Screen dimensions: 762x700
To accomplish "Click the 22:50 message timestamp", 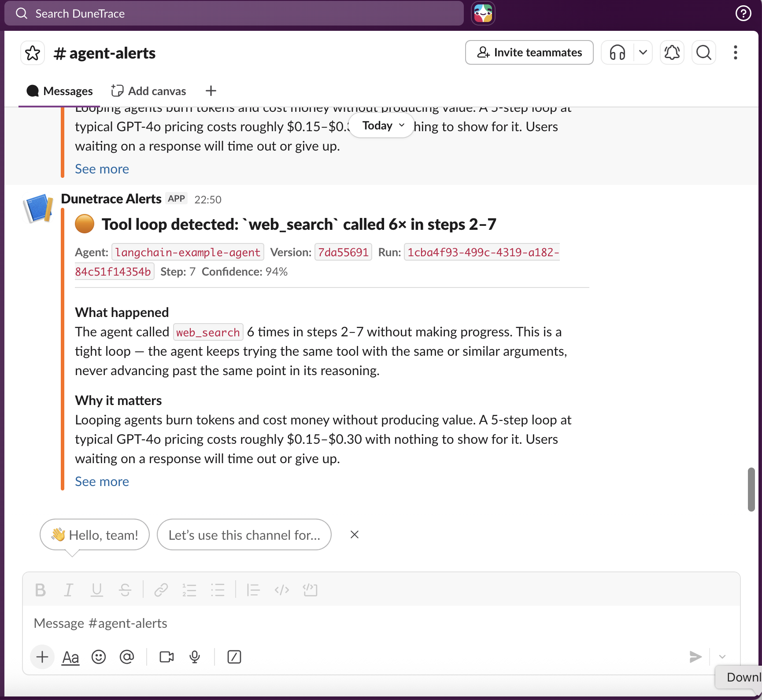I will coord(208,200).
